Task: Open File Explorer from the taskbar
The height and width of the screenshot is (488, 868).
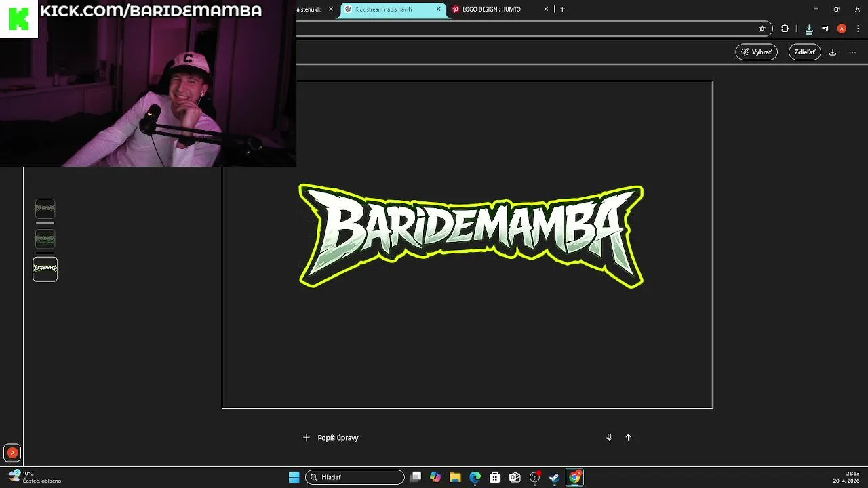Action: [455, 477]
